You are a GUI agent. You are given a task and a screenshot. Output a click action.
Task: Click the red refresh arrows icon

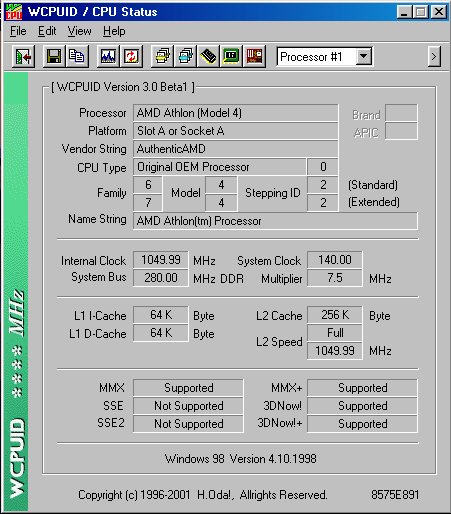[131, 57]
